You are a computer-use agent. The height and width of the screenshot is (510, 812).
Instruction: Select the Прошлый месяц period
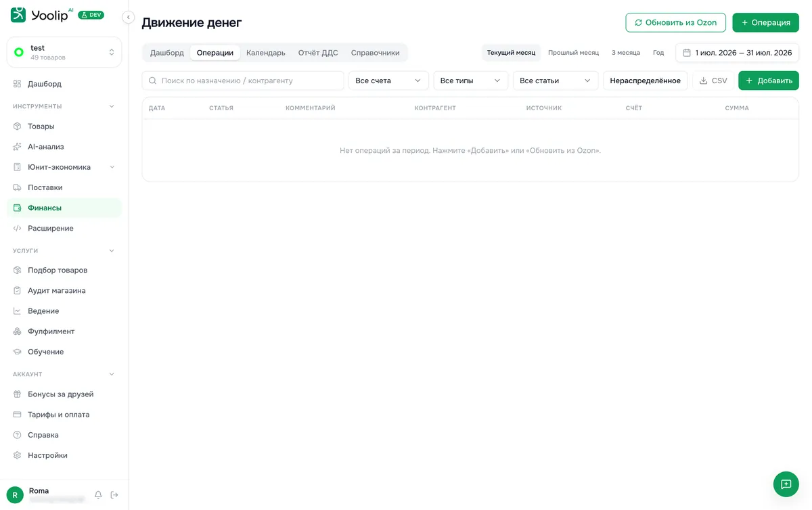pos(573,53)
